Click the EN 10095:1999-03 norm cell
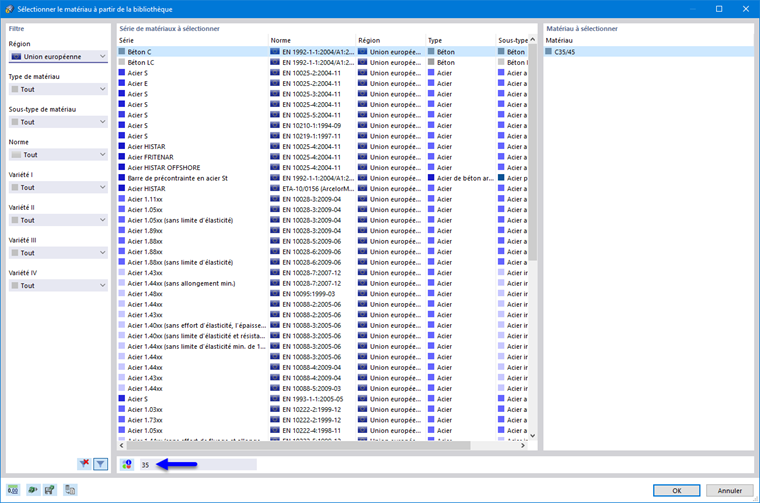Image resolution: width=760 pixels, height=503 pixels. [x=312, y=294]
